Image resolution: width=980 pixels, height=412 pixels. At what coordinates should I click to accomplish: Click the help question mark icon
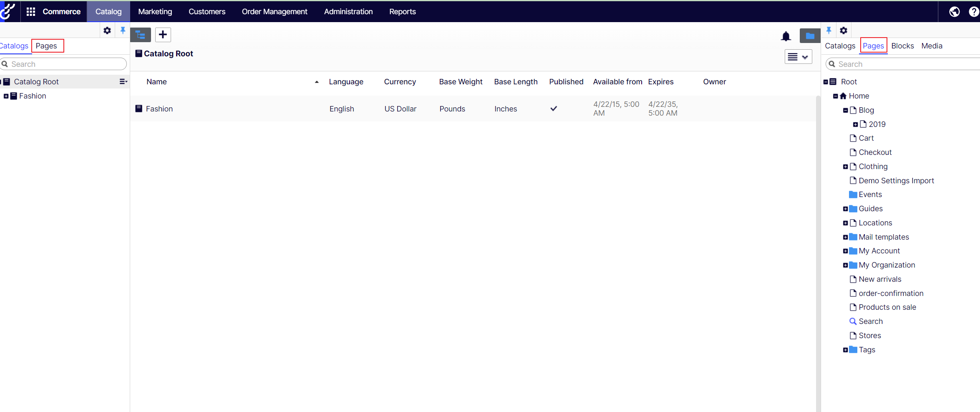(974, 12)
